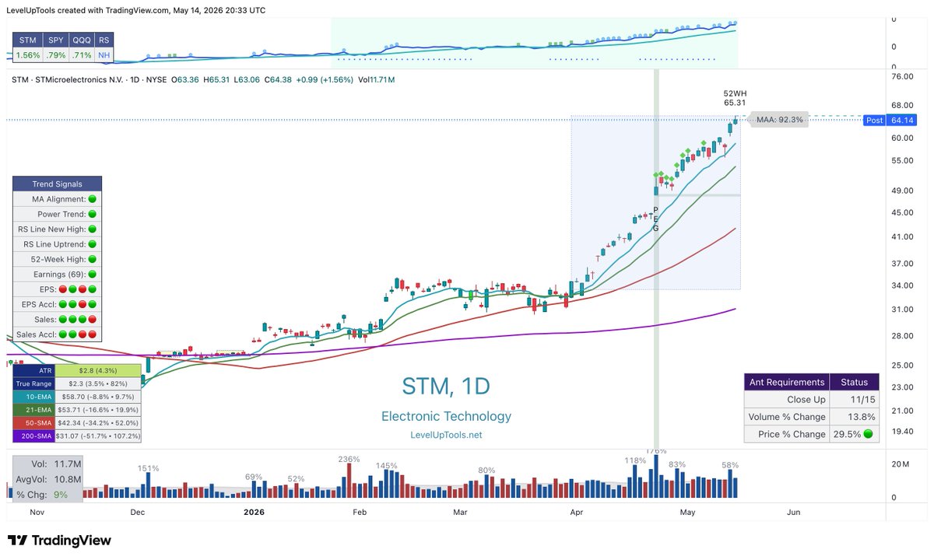Select the red 50-SMA legend cell

coord(33,422)
